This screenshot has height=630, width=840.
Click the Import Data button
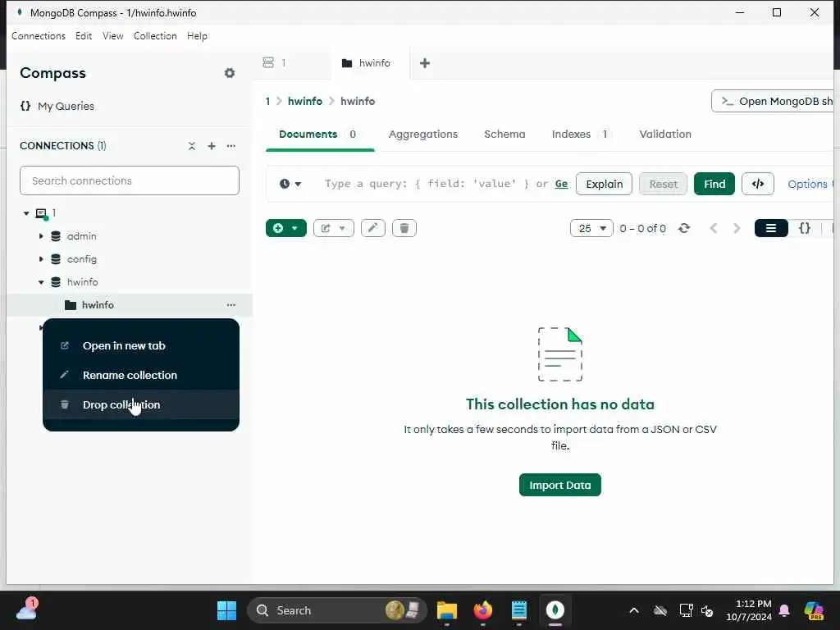coord(559,485)
